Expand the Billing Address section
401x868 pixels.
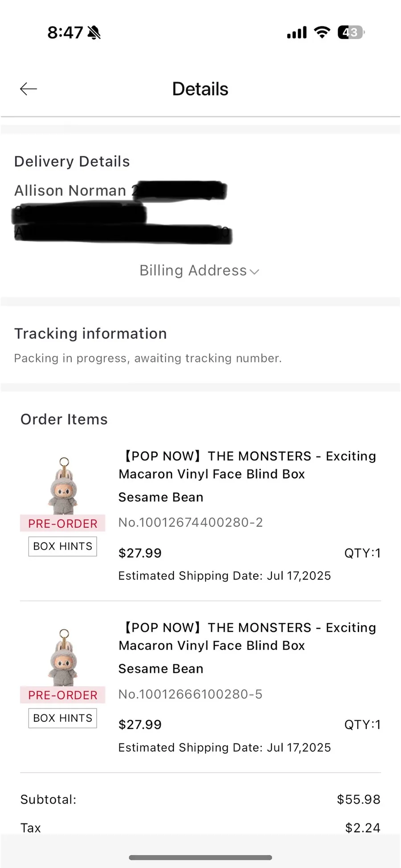coord(199,270)
